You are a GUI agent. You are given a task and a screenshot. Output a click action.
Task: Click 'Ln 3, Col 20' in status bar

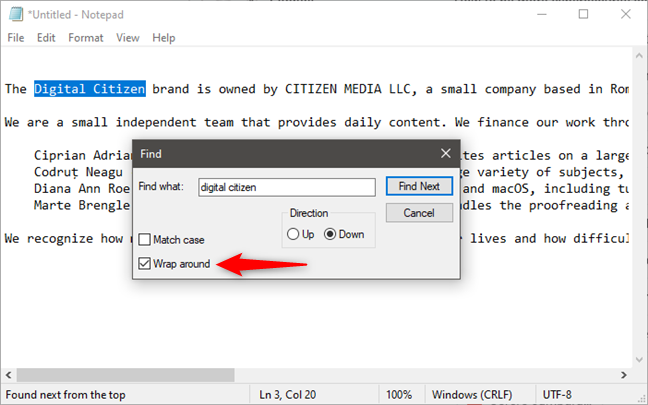click(288, 395)
